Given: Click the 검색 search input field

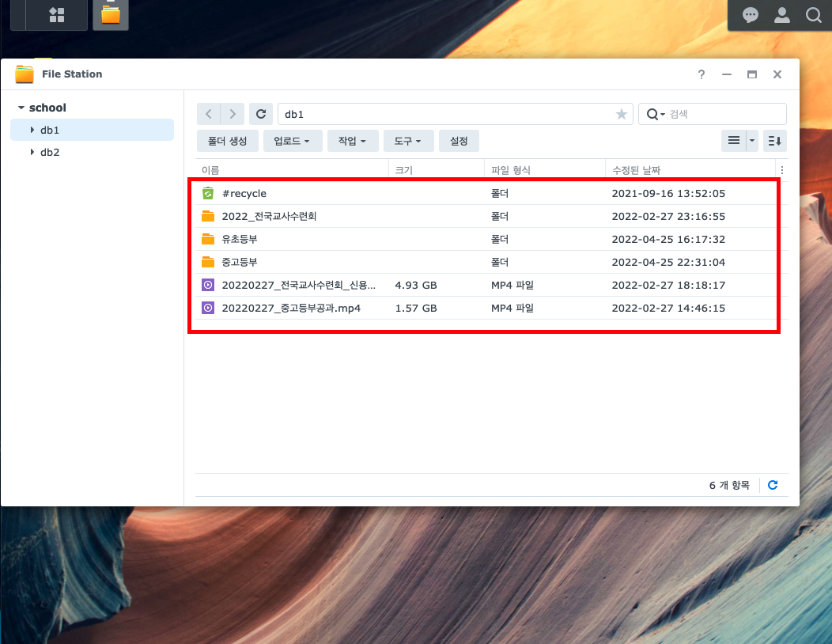Looking at the screenshot, I should 724,114.
